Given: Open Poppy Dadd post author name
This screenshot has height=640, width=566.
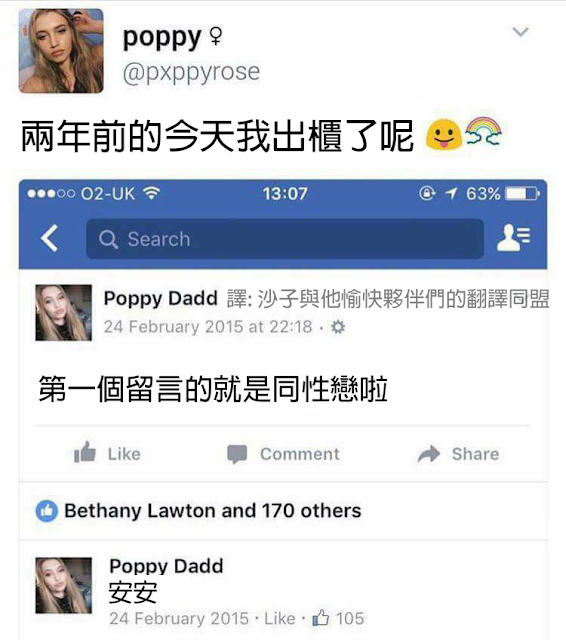Looking at the screenshot, I should [160, 298].
